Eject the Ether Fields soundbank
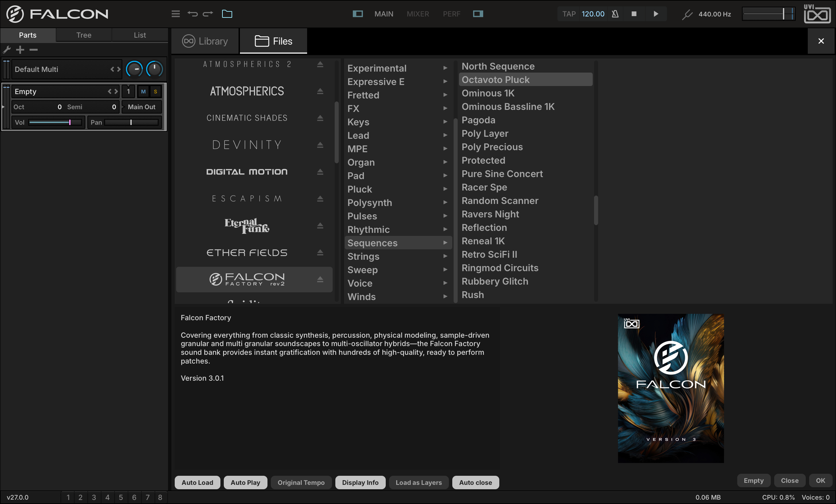 point(320,253)
